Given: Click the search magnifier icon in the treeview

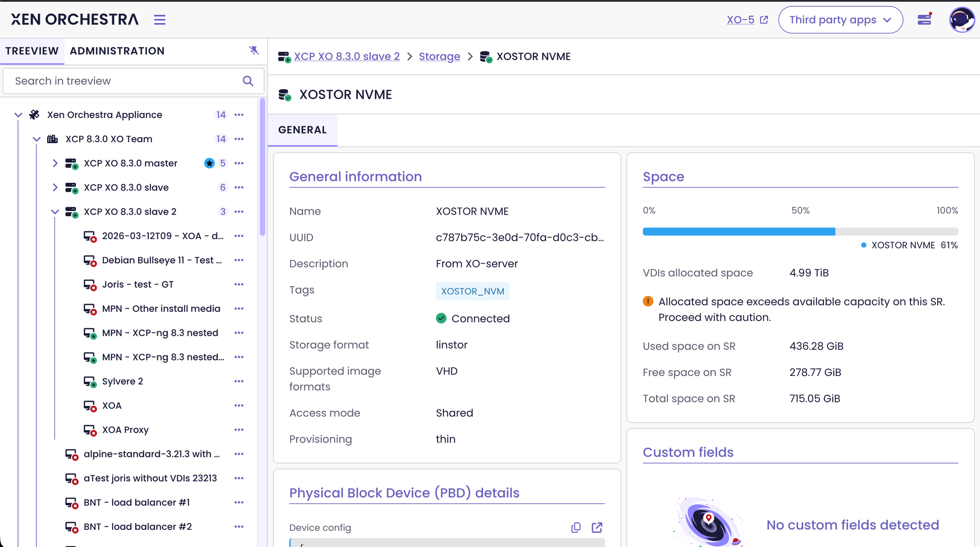Looking at the screenshot, I should coord(248,81).
